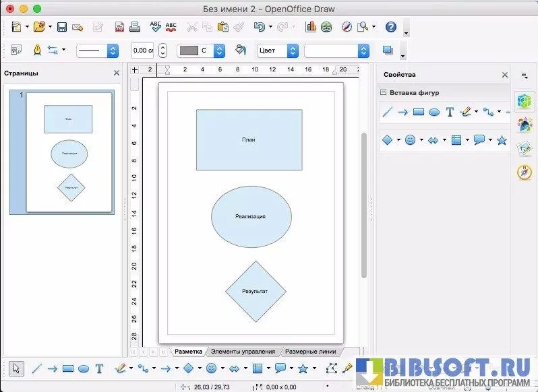Viewport: 538px width, 392px height.
Task: Open the line style dropdown
Action: point(113,51)
